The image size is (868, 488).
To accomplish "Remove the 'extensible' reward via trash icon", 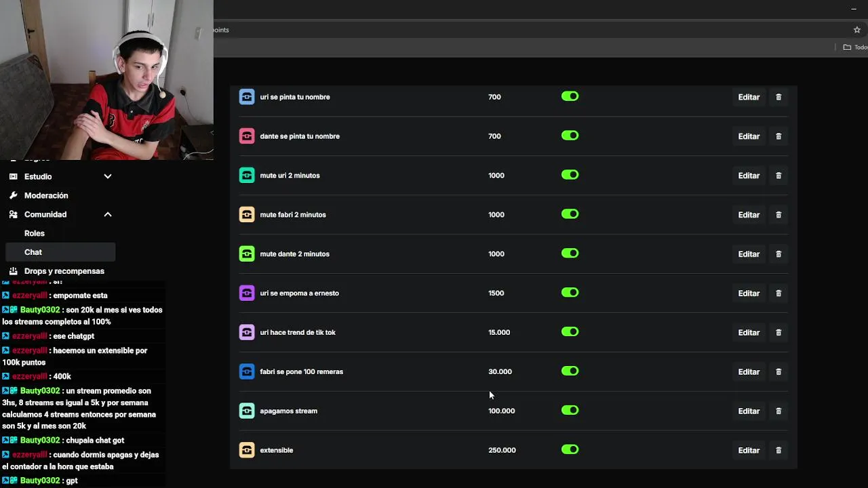I will click(x=778, y=450).
